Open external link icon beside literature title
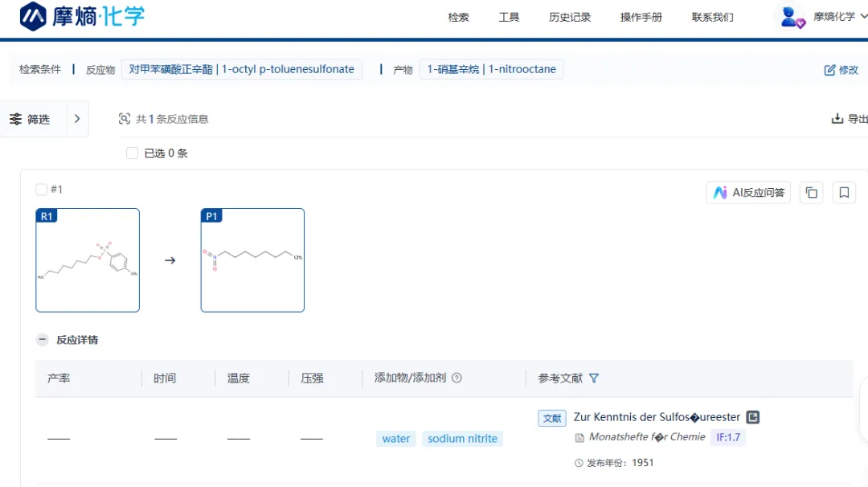This screenshot has height=487, width=868. tap(753, 417)
